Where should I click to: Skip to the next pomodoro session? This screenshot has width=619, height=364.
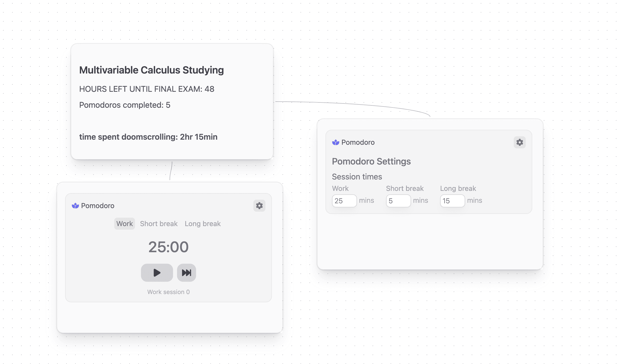(x=186, y=273)
